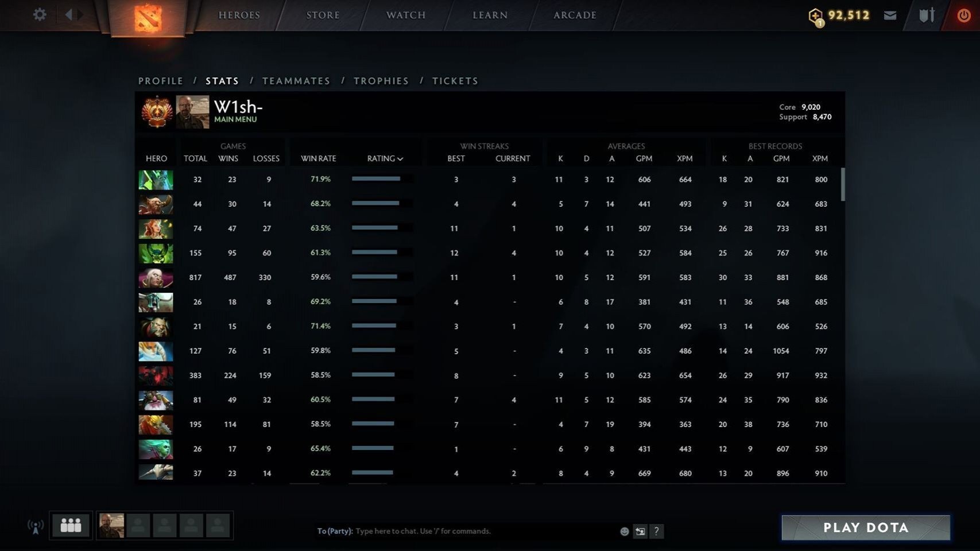Select hero portrait with 63.5% win rate
The image size is (980, 551).
[x=156, y=229]
